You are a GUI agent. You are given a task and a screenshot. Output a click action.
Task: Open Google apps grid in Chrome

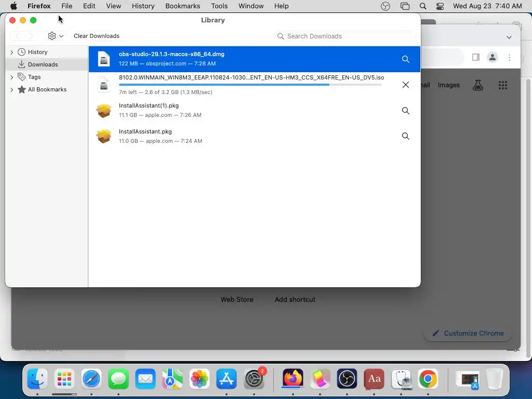coord(503,85)
